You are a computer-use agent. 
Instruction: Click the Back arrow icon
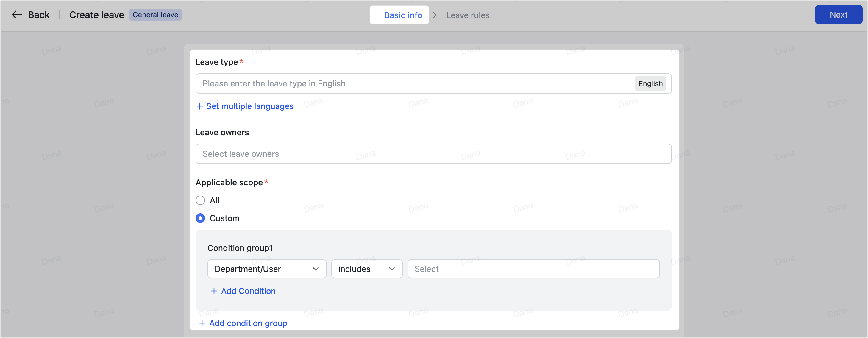point(17,15)
